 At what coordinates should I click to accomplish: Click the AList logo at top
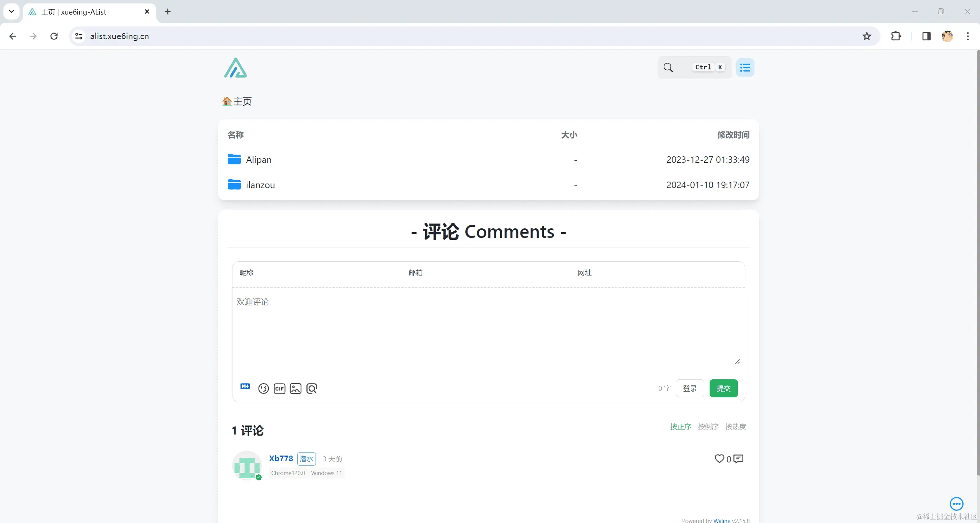tap(235, 68)
